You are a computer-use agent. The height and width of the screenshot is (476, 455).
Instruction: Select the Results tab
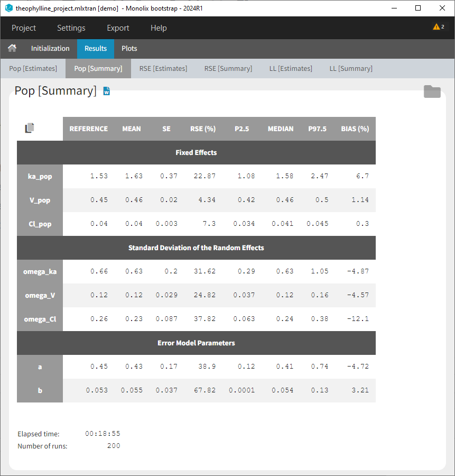click(x=96, y=49)
